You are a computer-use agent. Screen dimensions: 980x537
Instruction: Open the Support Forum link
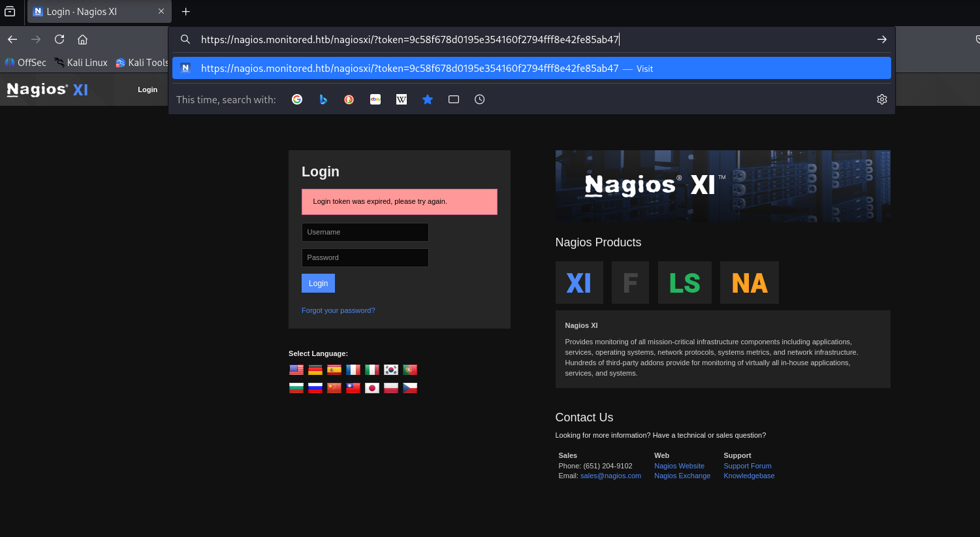748,466
